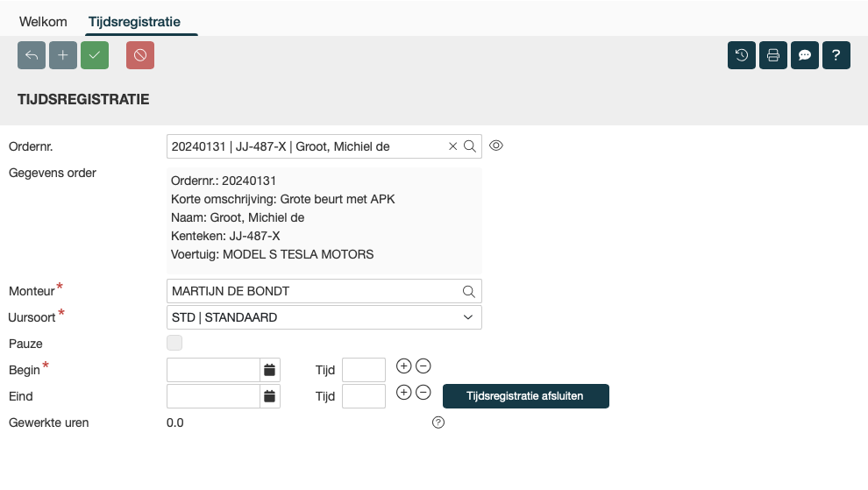Increase the Begin time with plus
The width and height of the screenshot is (868, 490).
tap(404, 366)
